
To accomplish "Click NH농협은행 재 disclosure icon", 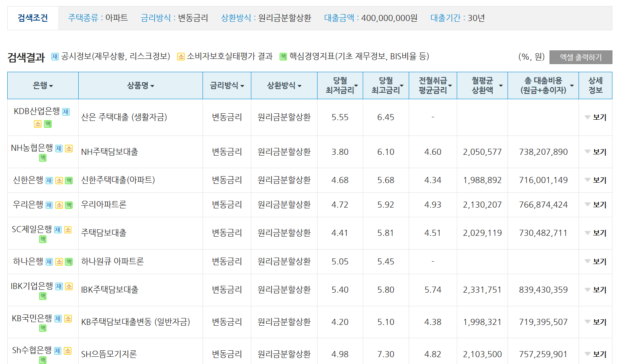I will pos(59,148).
